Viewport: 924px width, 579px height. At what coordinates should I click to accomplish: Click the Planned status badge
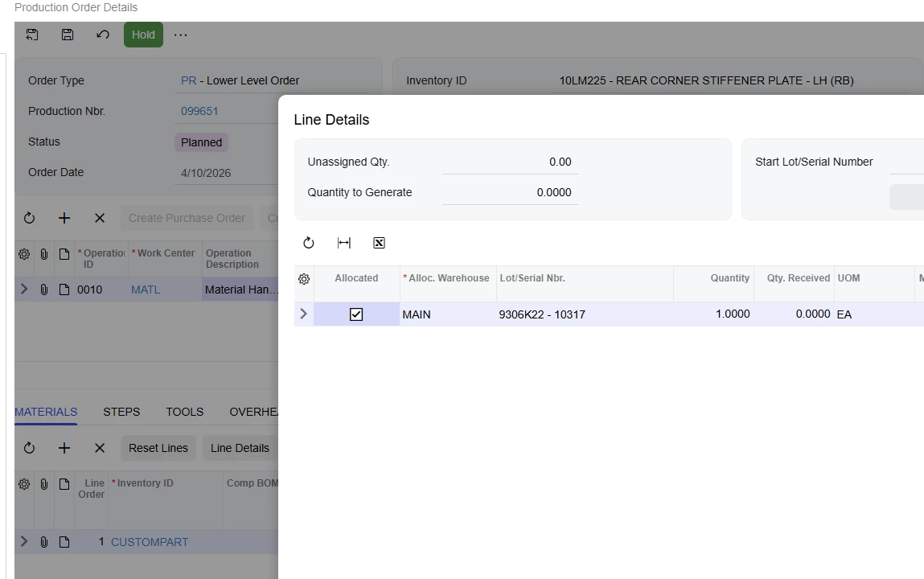tap(201, 142)
